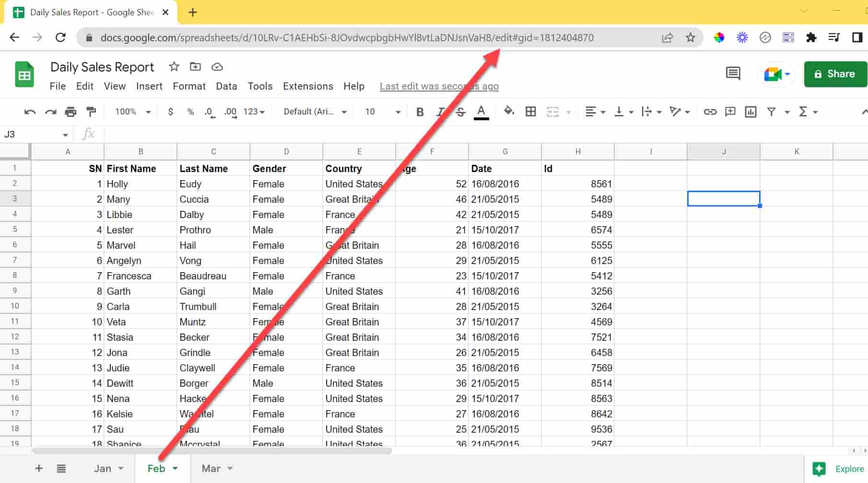Expand the font family dropdown

pyautogui.click(x=315, y=112)
